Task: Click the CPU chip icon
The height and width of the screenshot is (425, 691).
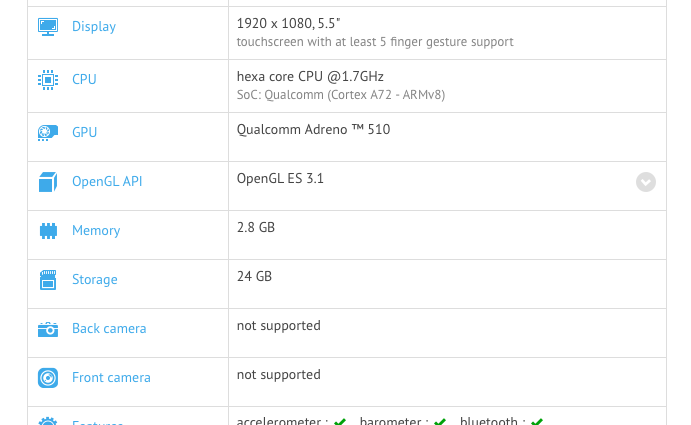Action: pyautogui.click(x=48, y=79)
